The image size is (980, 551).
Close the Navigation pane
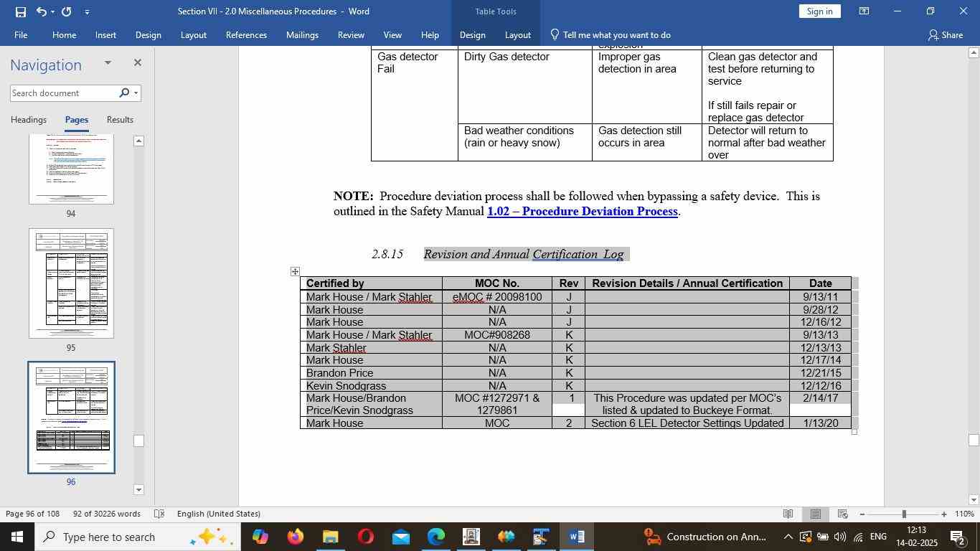click(x=137, y=63)
